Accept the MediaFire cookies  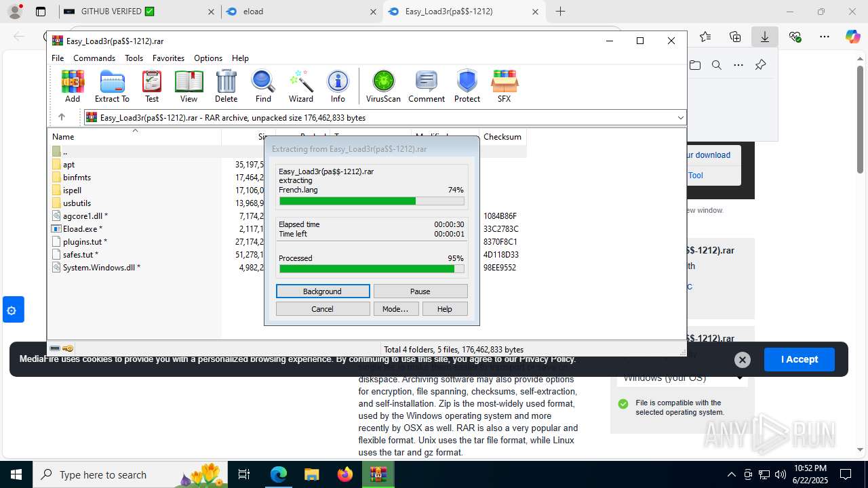pyautogui.click(x=799, y=359)
